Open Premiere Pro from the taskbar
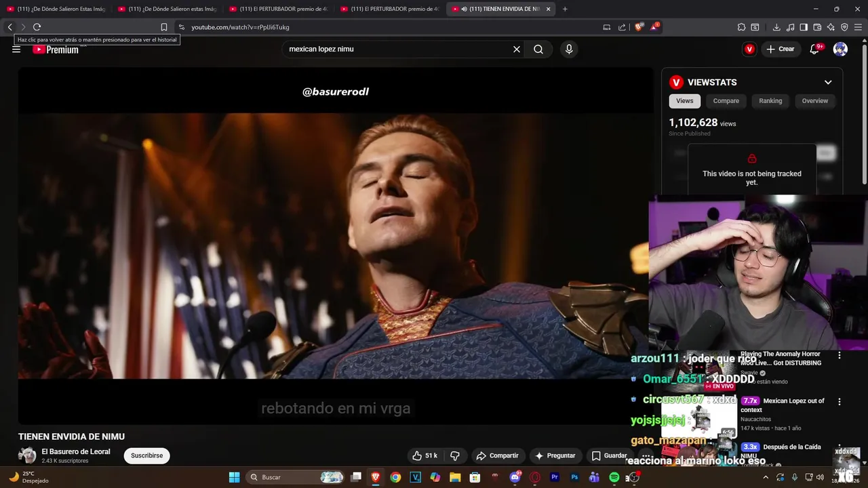Image resolution: width=868 pixels, height=488 pixels. pos(555,477)
